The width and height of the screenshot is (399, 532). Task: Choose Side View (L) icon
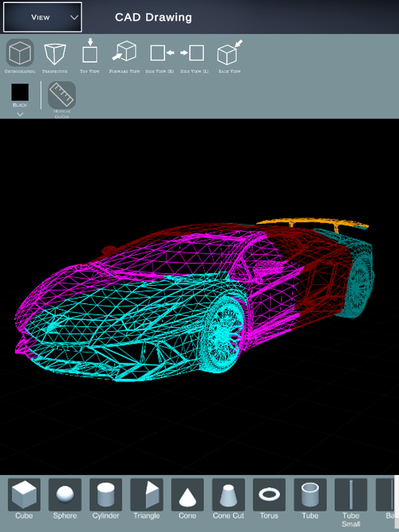click(192, 53)
